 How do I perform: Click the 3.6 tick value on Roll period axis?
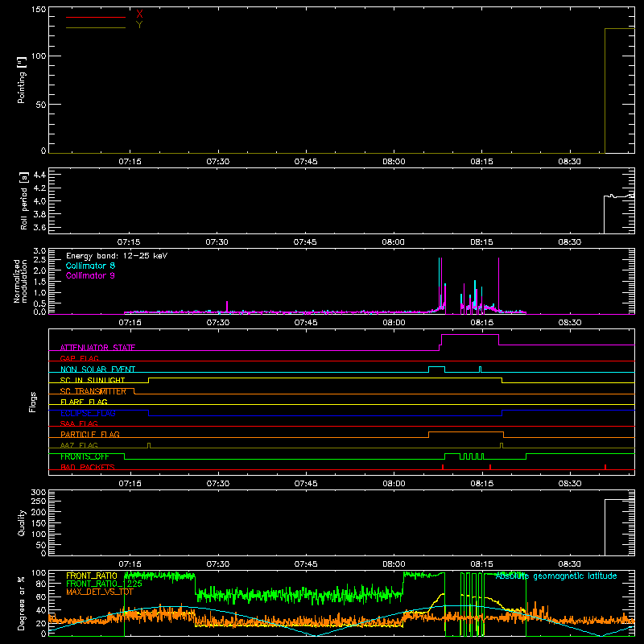coord(39,227)
